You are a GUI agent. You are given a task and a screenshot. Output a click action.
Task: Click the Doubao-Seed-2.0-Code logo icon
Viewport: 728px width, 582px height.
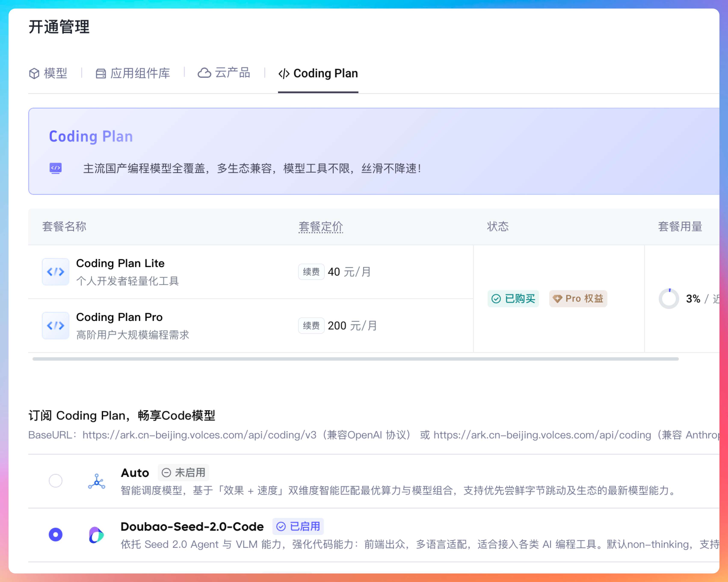96,535
